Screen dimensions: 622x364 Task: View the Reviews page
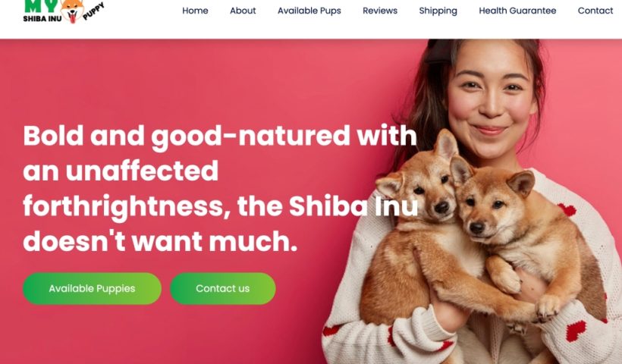pyautogui.click(x=380, y=11)
